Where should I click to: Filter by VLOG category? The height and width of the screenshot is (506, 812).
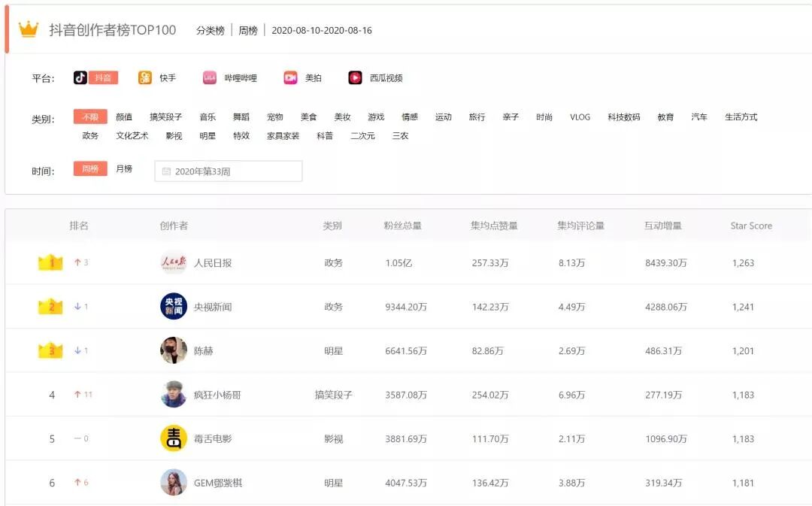pyautogui.click(x=580, y=117)
